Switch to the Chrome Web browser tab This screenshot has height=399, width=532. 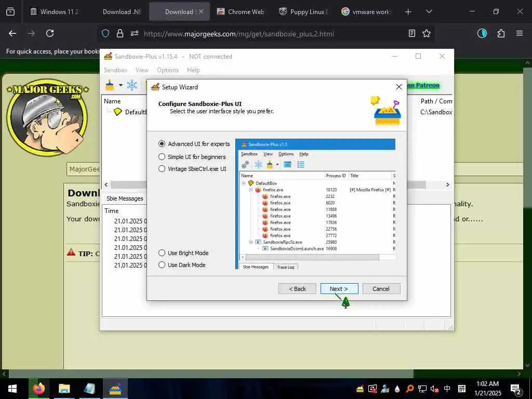pos(241,12)
